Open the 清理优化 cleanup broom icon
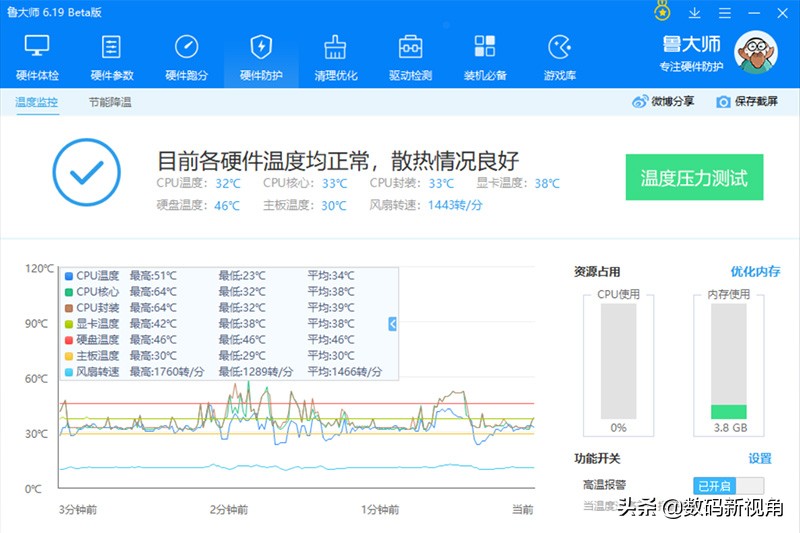800x533 pixels. tap(335, 47)
